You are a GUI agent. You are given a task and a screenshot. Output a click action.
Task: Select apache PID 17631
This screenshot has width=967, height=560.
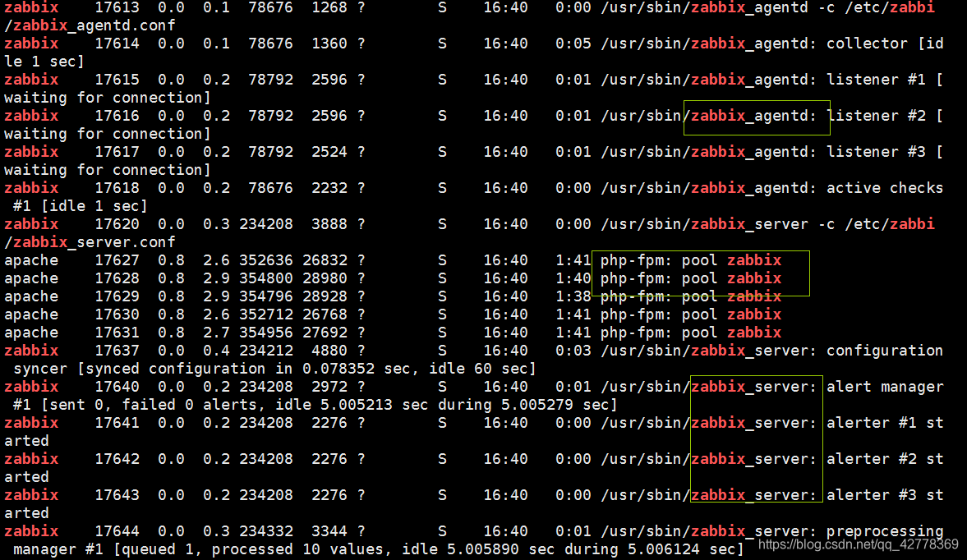(117, 333)
